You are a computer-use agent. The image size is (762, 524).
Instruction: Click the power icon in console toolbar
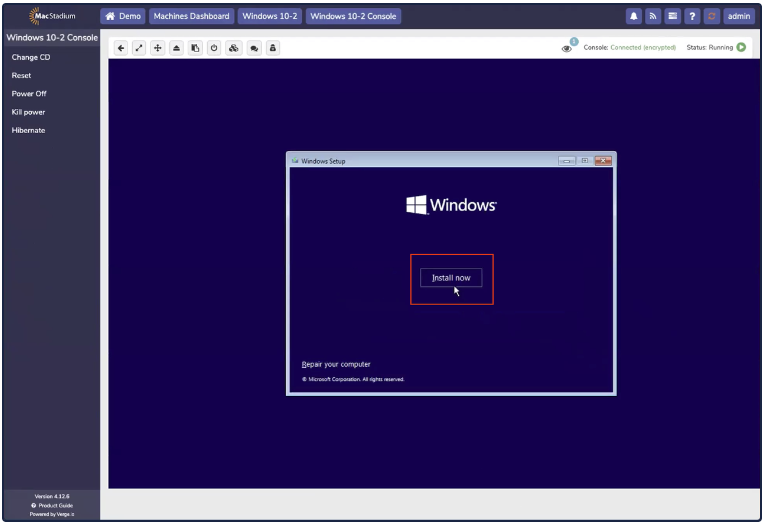coord(213,48)
